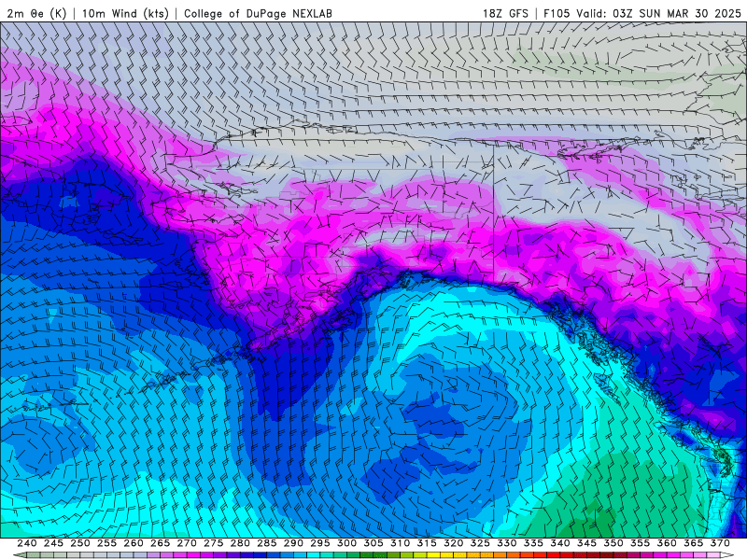
Task: Click the 300 color scale label
Action: pos(346,543)
